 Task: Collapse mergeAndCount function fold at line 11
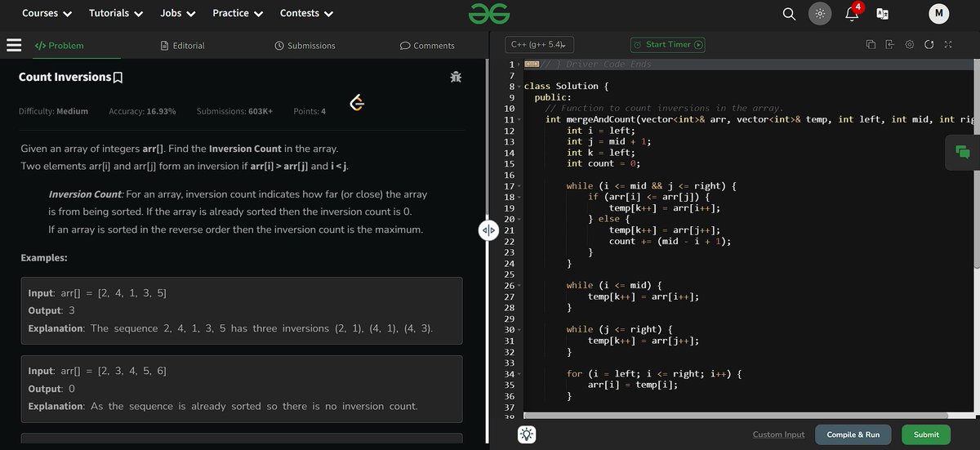[x=519, y=119]
